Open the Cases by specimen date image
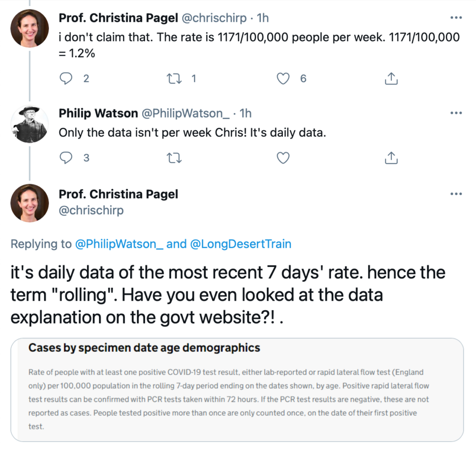476x456 pixels. tap(237, 390)
